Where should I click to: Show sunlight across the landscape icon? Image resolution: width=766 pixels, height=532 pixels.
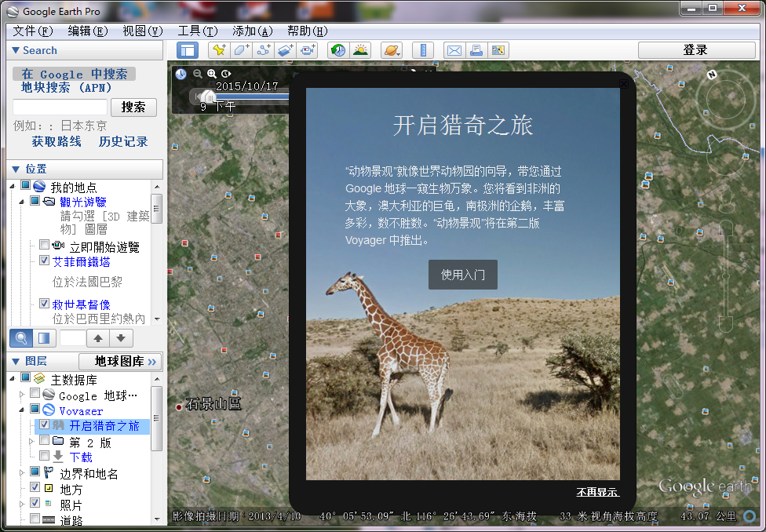click(x=360, y=50)
